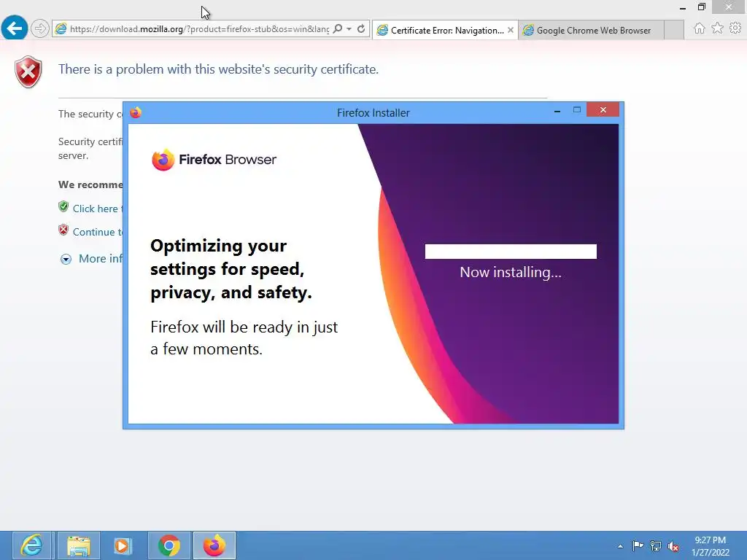This screenshot has width=747, height=560.
Task: Click the 'Now installing...' status text
Action: click(x=511, y=272)
